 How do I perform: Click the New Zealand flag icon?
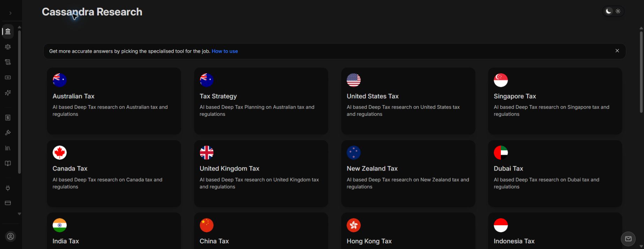point(354,152)
